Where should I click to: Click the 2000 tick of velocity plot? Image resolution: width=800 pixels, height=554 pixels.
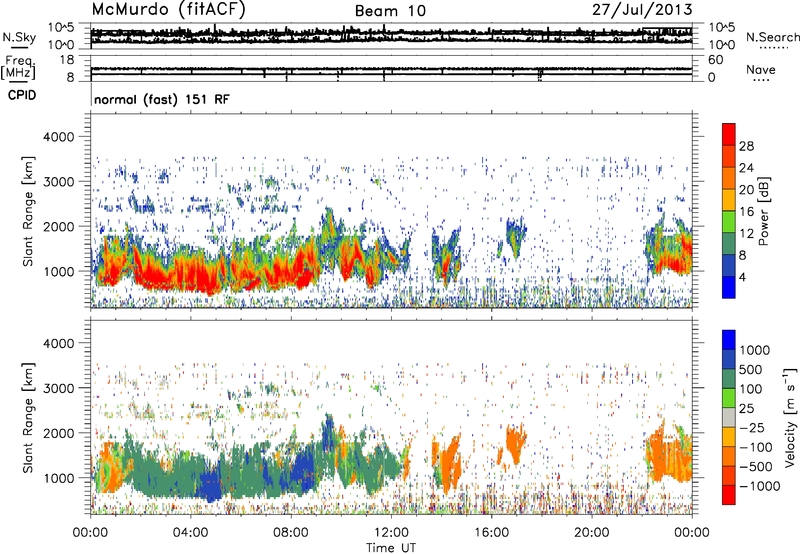pyautogui.click(x=59, y=433)
